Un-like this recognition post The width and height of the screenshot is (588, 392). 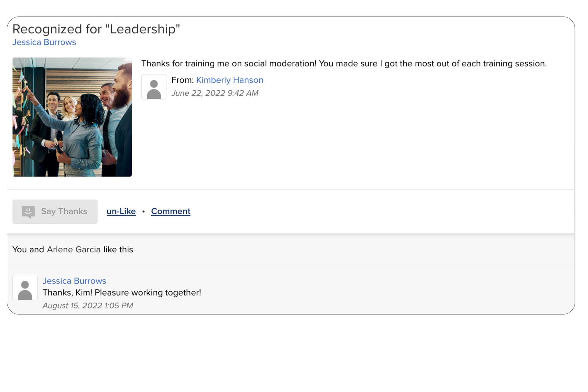tap(121, 211)
